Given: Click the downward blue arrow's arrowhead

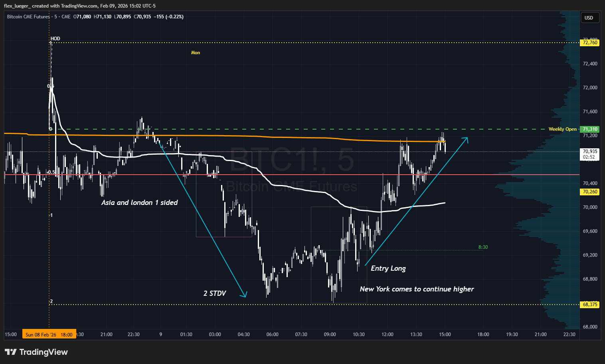Looking at the screenshot, I should (x=244, y=295).
